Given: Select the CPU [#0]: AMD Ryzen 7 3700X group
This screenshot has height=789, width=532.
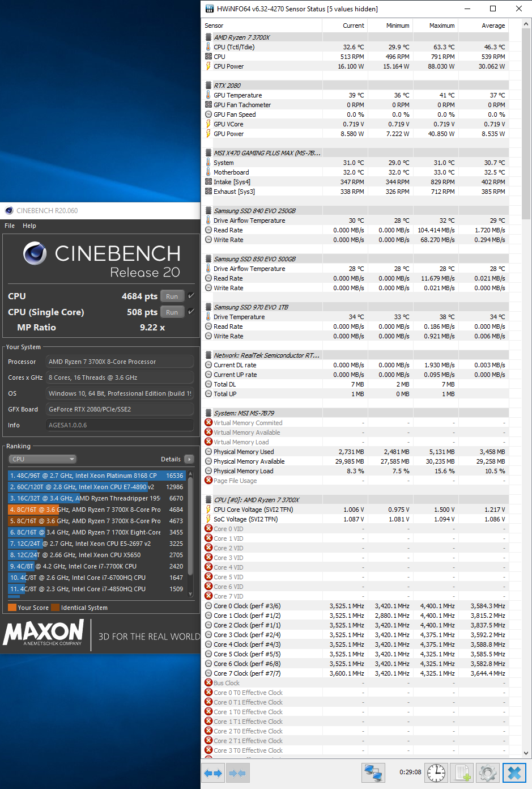Looking at the screenshot, I should (x=356, y=500).
